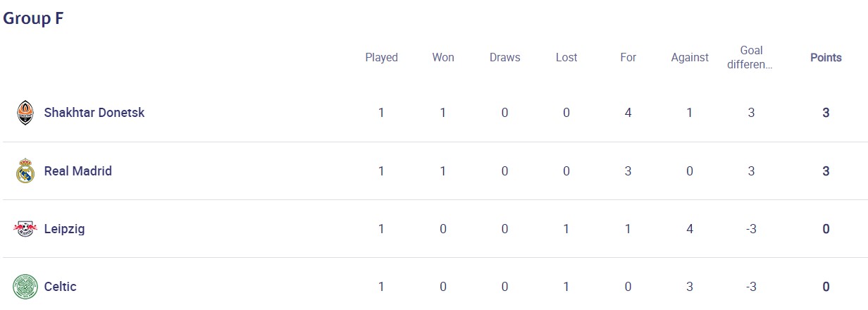Click the Leipzig club logo
Image resolution: width=868 pixels, height=310 pixels.
tap(25, 229)
